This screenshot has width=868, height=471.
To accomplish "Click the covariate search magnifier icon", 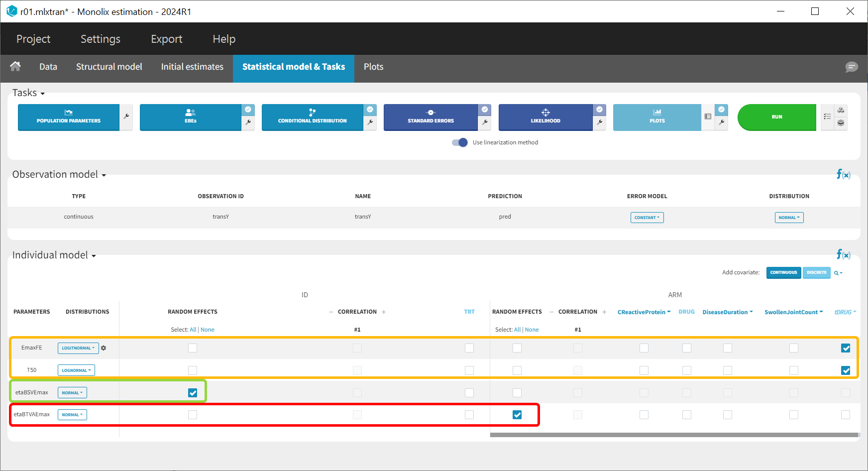I will (x=838, y=273).
